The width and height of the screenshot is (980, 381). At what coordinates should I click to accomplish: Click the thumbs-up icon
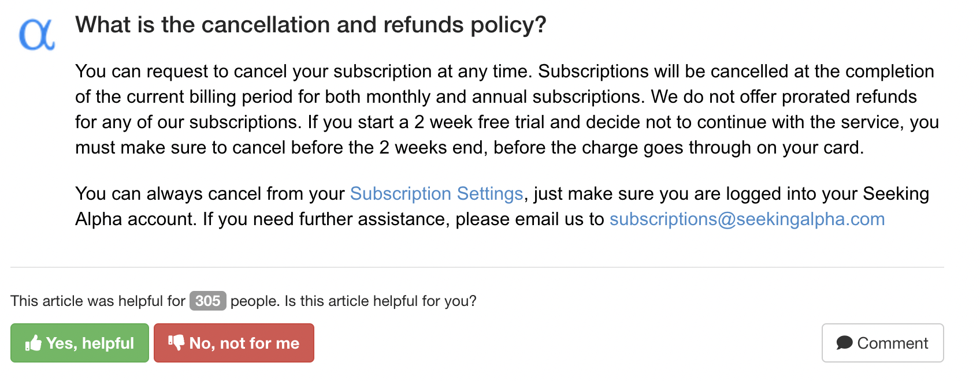(x=34, y=343)
